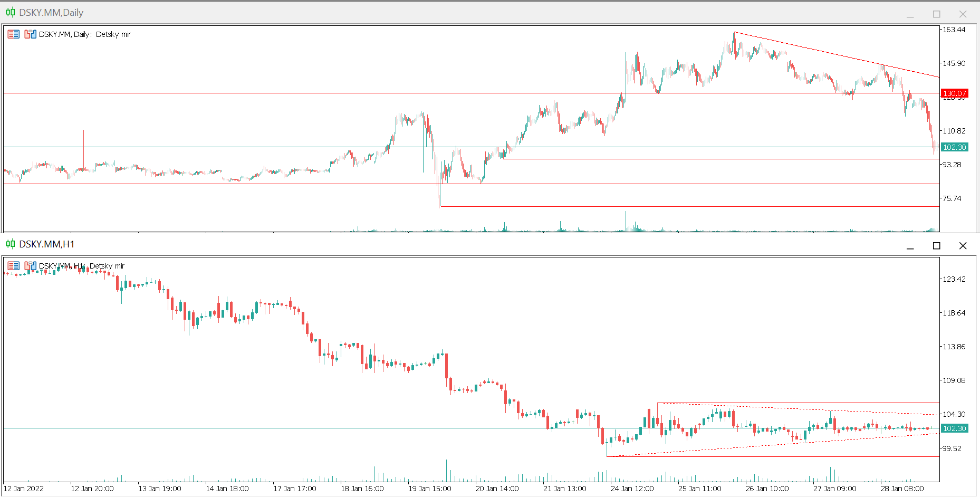Click the '12 Jan 20:00' time axis label
This screenshot has width=980, height=497.
[x=92, y=489]
